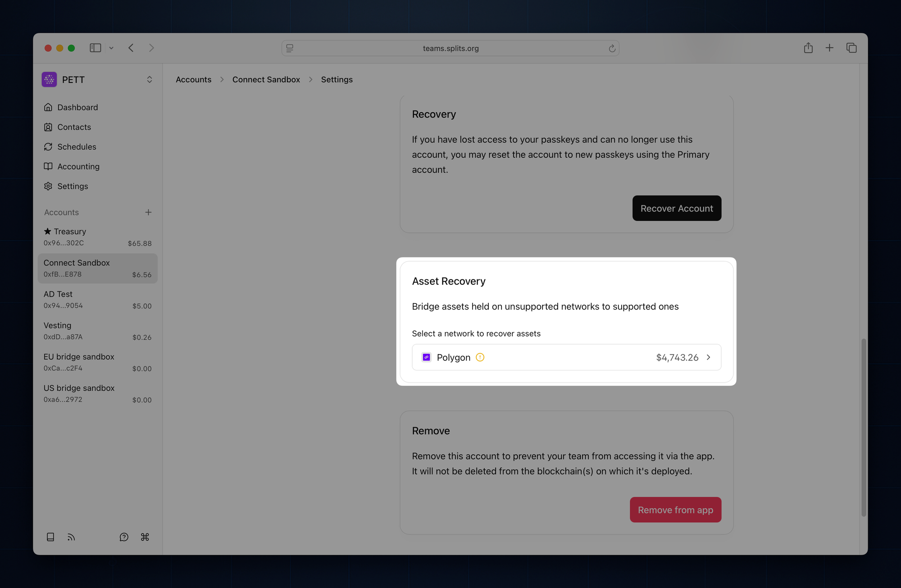
Task: Open the RSS feed icon in sidebar
Action: pyautogui.click(x=71, y=537)
